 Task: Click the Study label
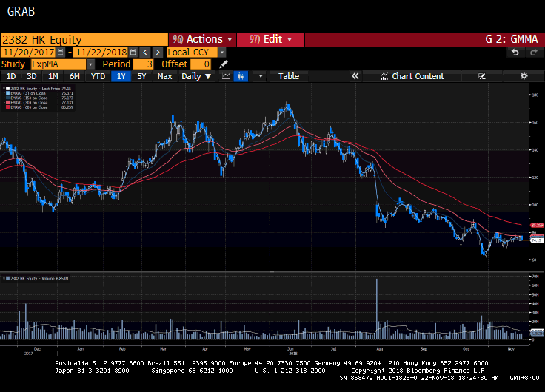click(13, 64)
